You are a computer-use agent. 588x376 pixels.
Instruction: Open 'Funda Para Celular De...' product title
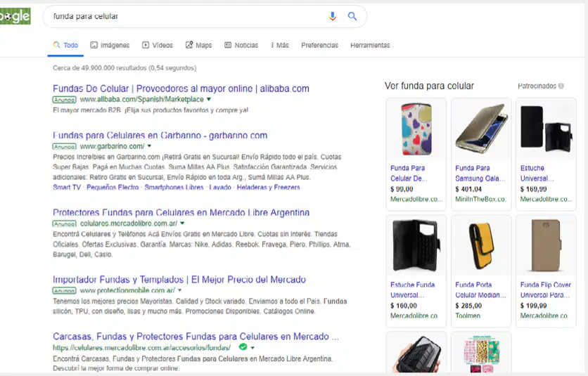[x=409, y=173]
